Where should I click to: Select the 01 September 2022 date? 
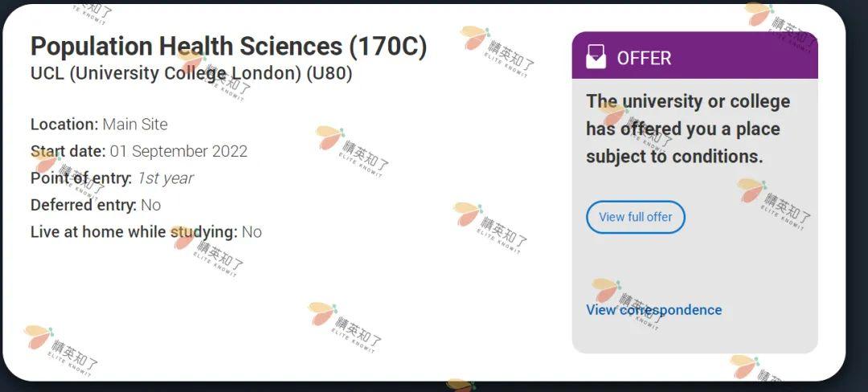[178, 151]
